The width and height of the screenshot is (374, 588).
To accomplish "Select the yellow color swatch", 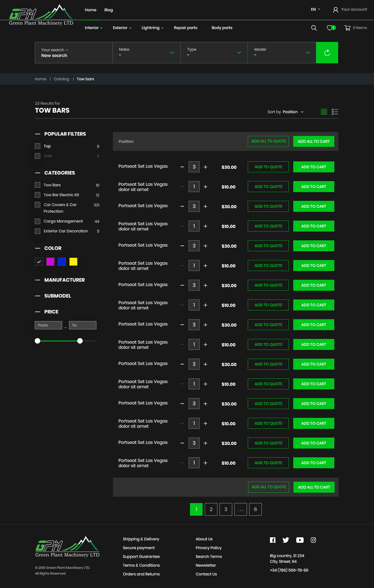I will [73, 262].
